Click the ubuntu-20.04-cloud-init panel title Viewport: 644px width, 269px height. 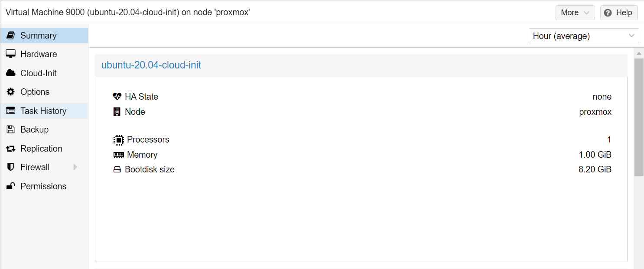pos(151,65)
